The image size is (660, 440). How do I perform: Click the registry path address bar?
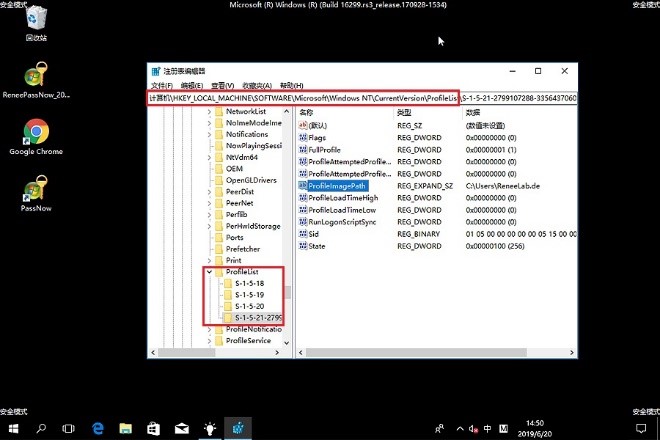click(362, 98)
